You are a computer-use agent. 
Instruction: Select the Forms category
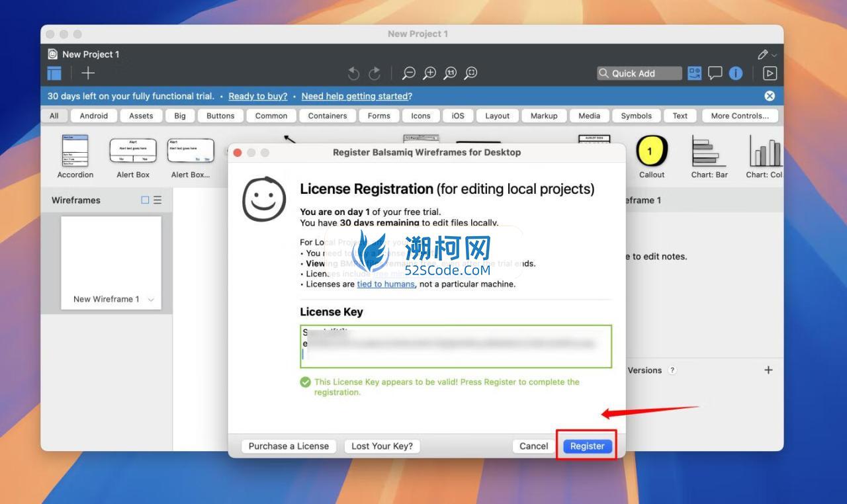(379, 116)
